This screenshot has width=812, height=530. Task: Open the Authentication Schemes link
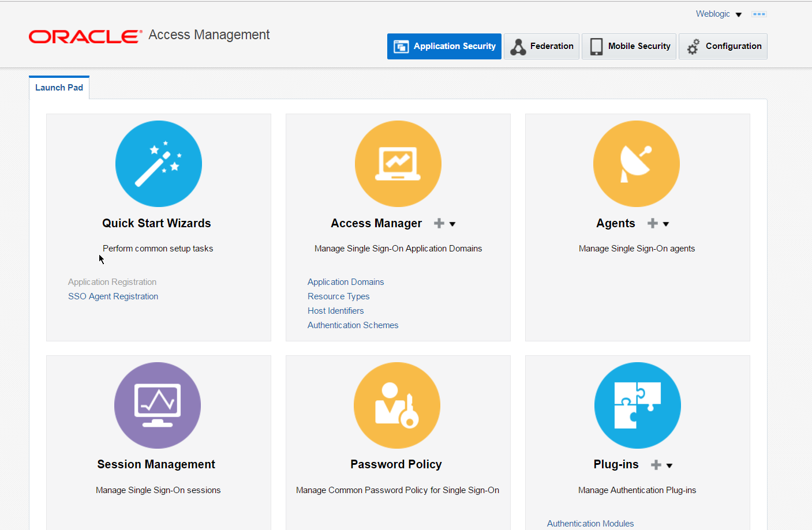click(x=353, y=325)
